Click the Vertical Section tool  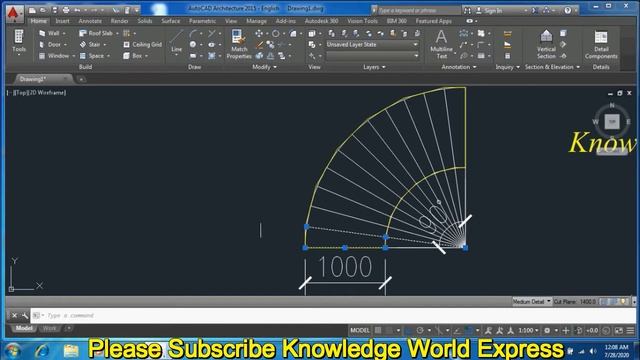546,44
